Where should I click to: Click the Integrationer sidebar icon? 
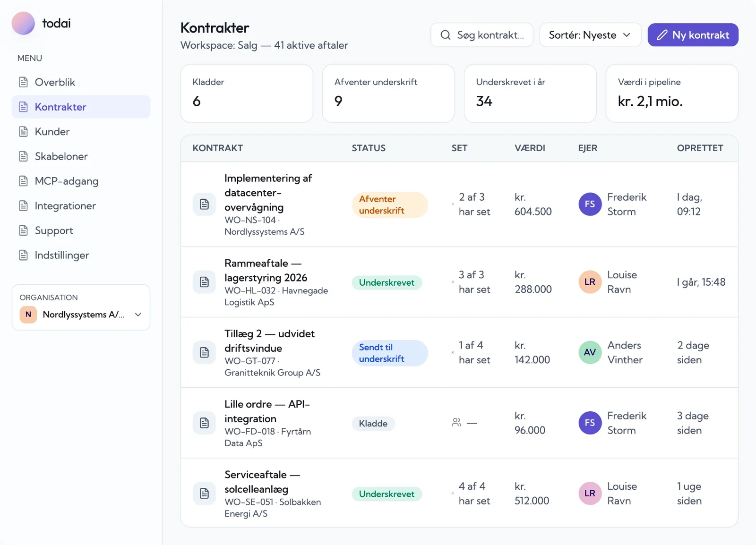point(23,206)
